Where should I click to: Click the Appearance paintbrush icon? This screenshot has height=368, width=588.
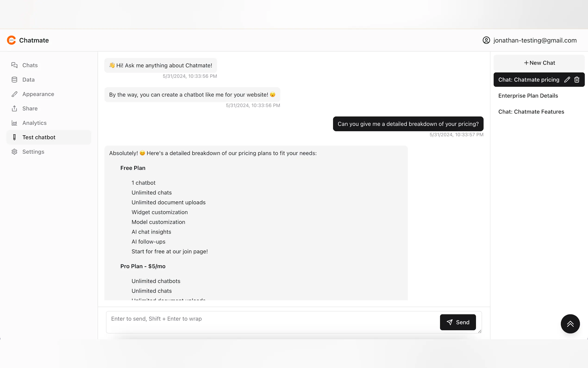14,94
